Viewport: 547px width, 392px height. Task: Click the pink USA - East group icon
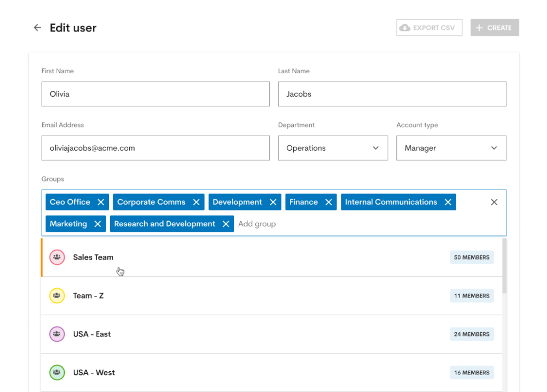coord(57,334)
